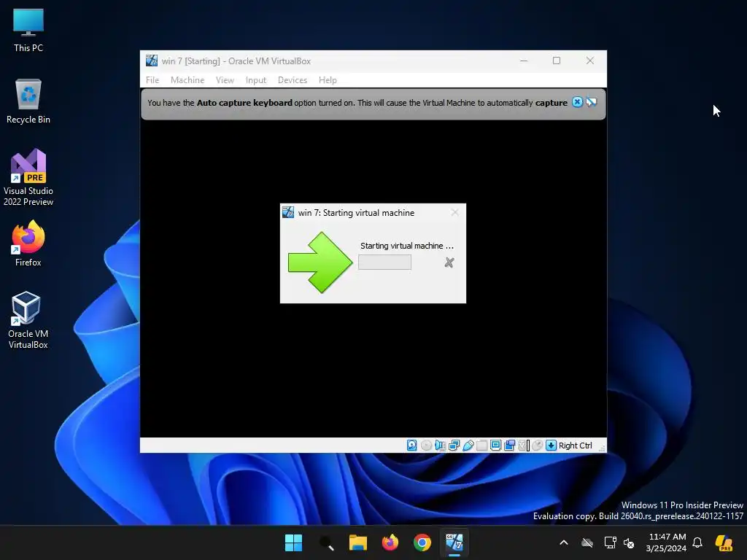Image resolution: width=747 pixels, height=560 pixels.
Task: Select the This PC desktop icon
Action: point(28,30)
